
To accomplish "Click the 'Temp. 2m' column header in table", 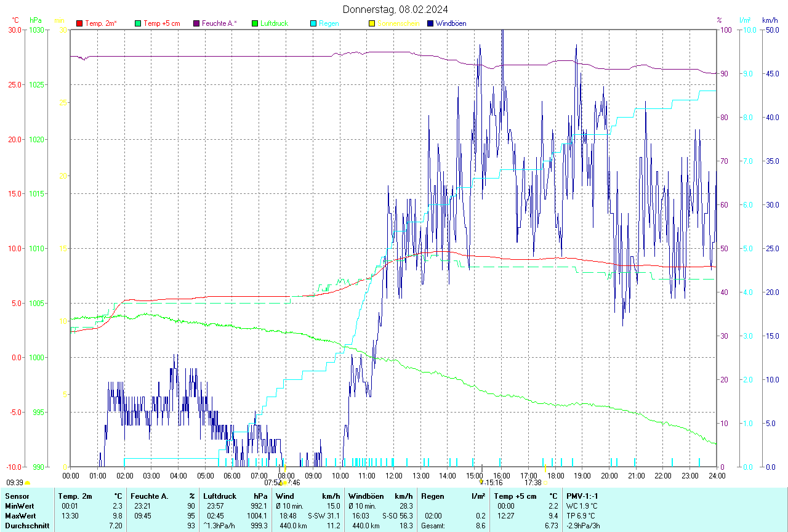I will click(75, 496).
